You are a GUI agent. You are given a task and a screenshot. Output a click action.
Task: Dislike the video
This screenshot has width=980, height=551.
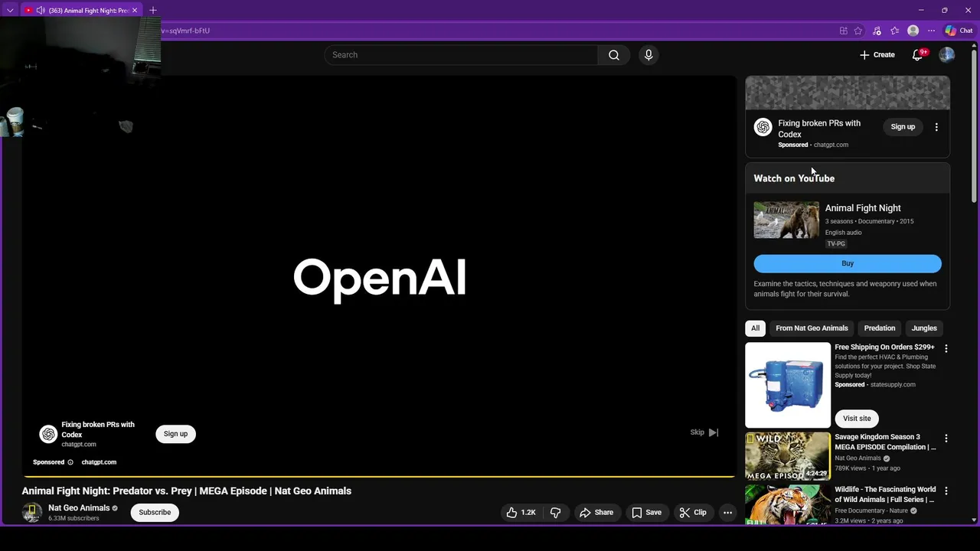click(557, 513)
